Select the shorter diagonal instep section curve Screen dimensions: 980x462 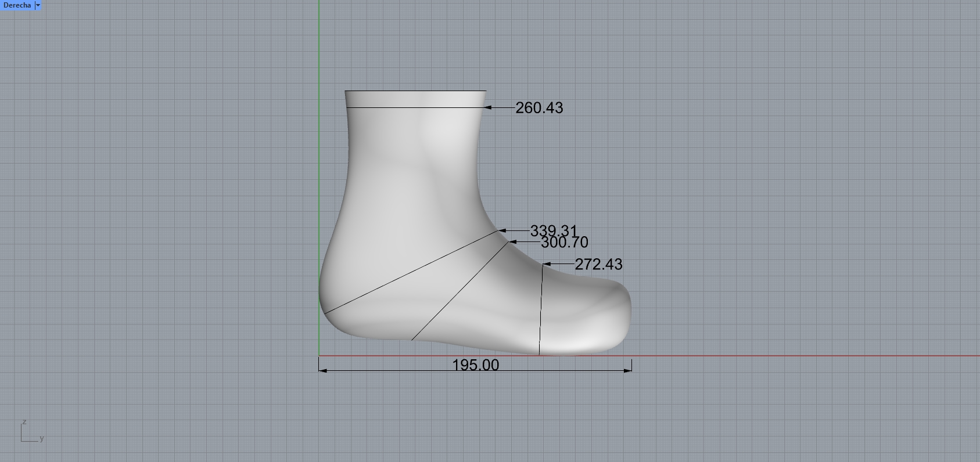[459, 291]
